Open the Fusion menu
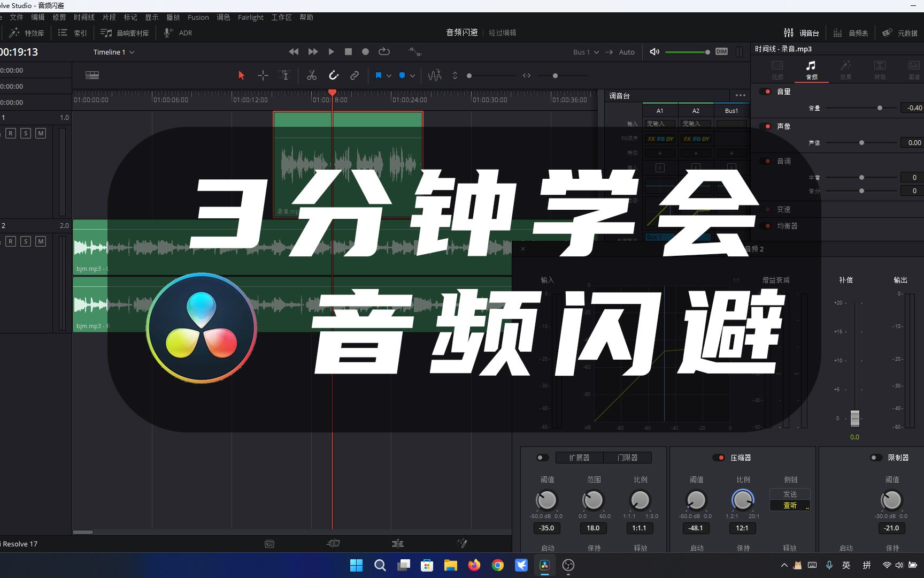Screen dimensions: 924x578 pos(198,17)
